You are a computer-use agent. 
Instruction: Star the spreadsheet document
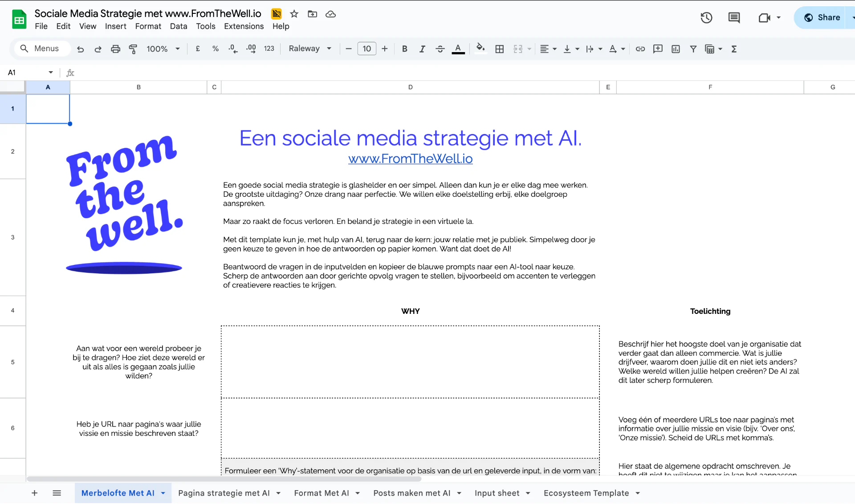pyautogui.click(x=294, y=14)
